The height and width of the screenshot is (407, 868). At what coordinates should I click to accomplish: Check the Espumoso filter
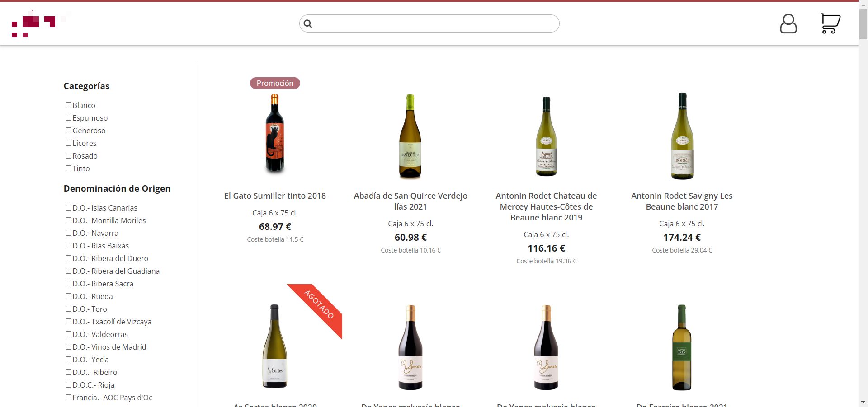click(x=69, y=117)
